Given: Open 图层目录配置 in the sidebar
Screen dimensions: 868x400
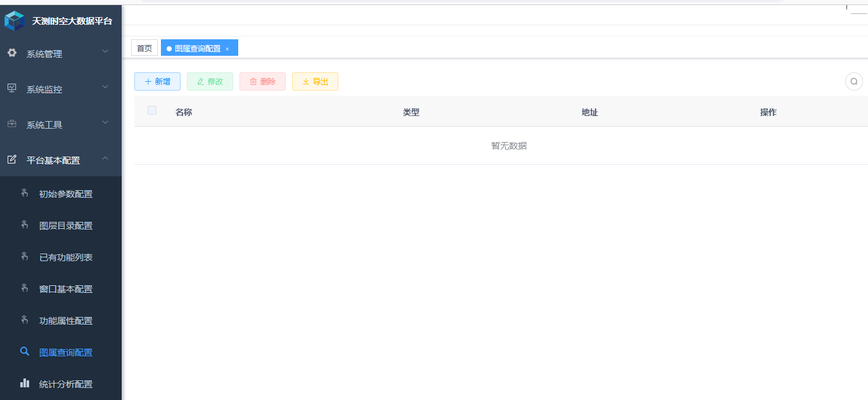Looking at the screenshot, I should [x=66, y=226].
